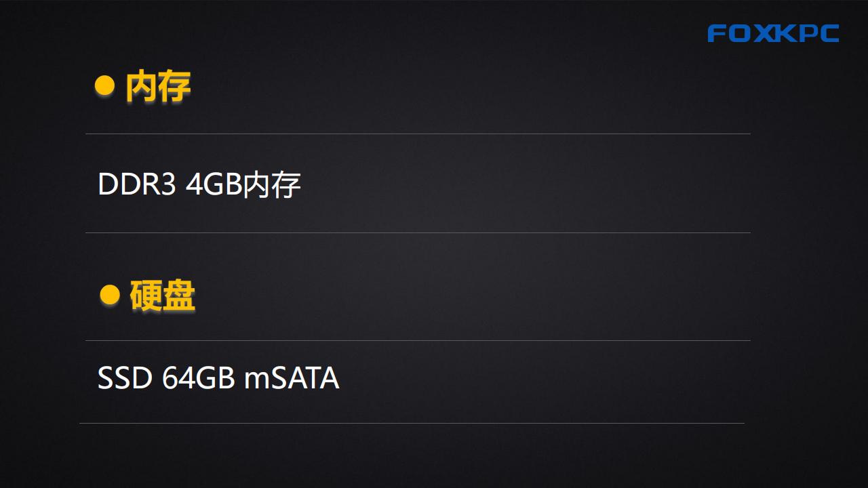
Task: Click the divider line under 内存 heading
Action: pyautogui.click(x=418, y=134)
